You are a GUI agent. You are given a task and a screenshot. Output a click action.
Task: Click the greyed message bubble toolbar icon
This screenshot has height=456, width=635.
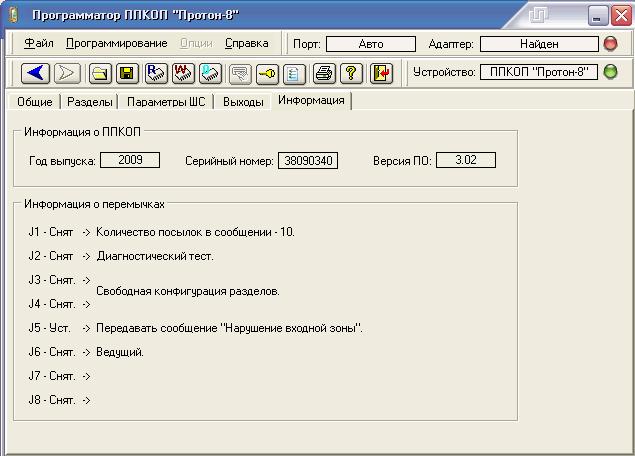[x=240, y=73]
